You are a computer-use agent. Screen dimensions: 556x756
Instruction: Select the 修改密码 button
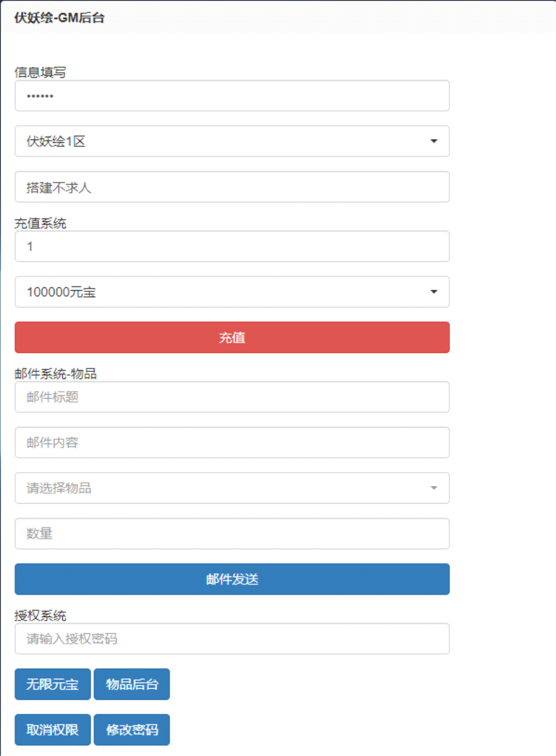[132, 730]
